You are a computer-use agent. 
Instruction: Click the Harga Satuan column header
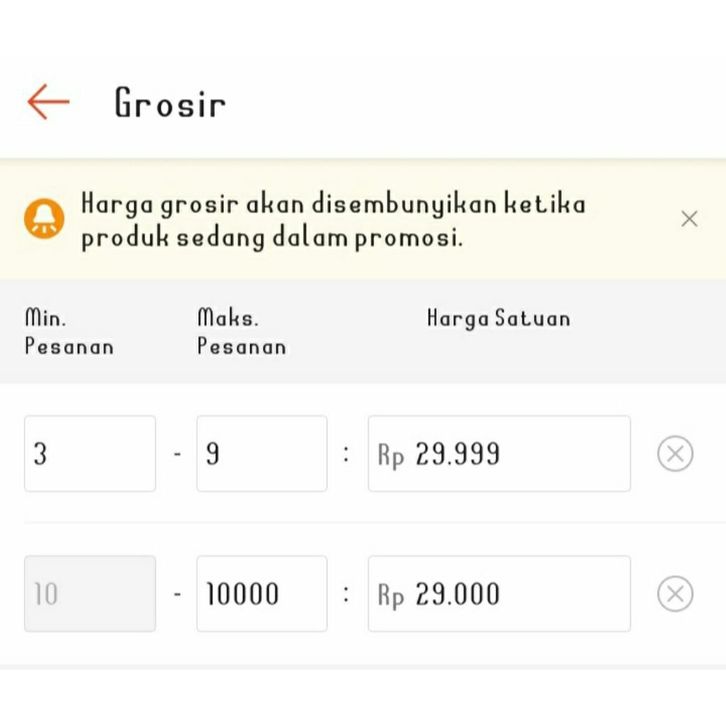[498, 319]
